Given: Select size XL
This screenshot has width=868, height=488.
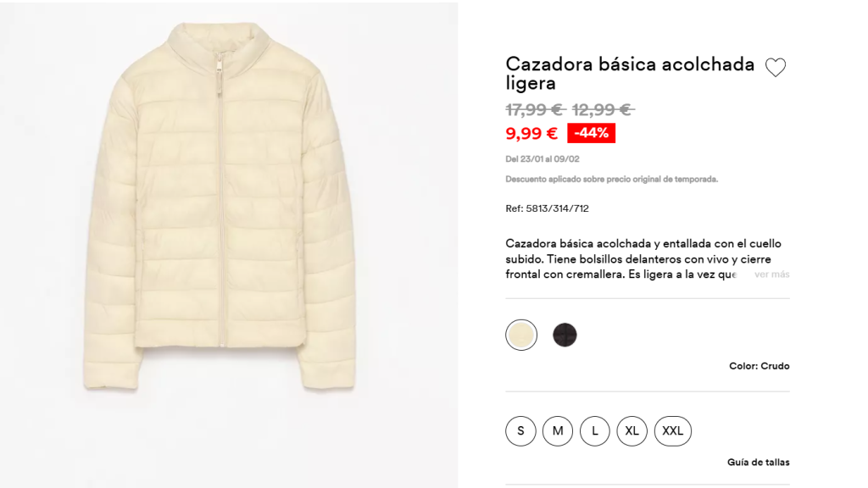Looking at the screenshot, I should pos(632,431).
